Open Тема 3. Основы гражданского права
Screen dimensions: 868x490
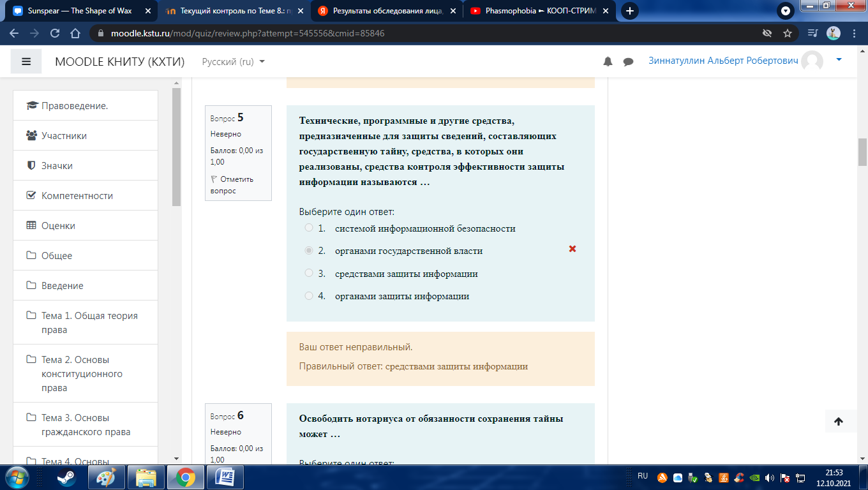(x=86, y=424)
